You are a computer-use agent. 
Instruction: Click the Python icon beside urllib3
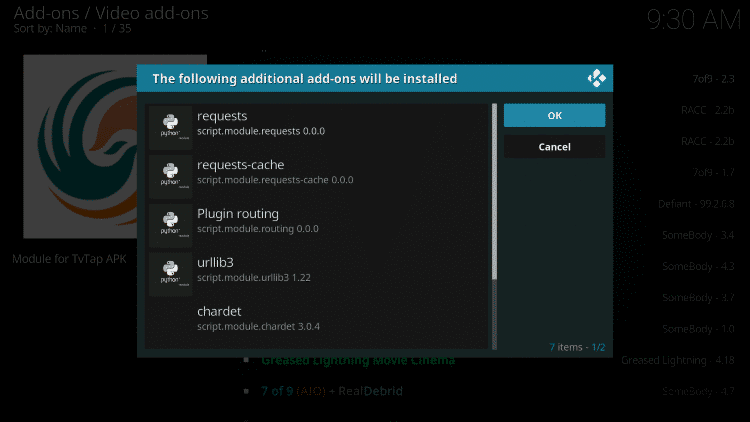pos(170,272)
